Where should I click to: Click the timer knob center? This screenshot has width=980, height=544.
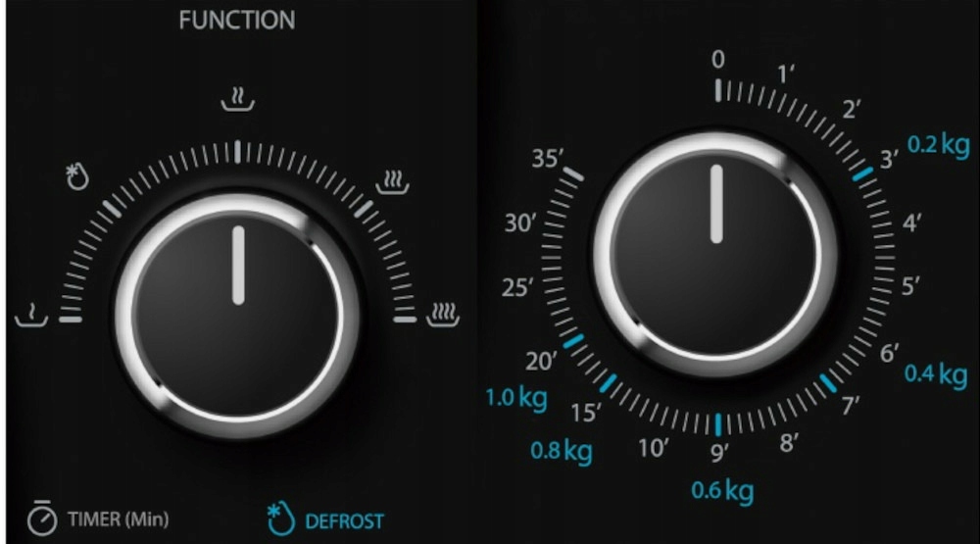716,255
